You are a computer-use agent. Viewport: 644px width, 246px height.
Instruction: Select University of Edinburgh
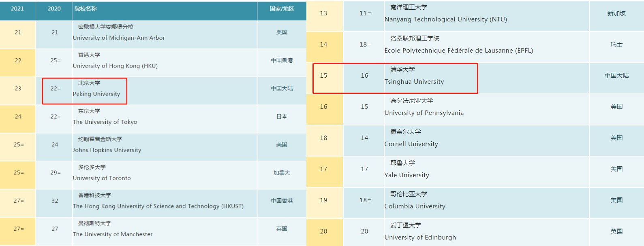(x=420, y=238)
